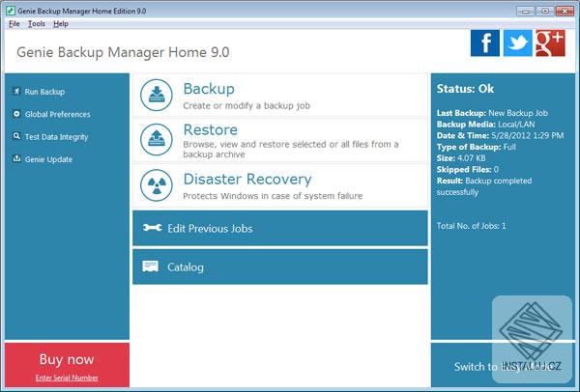The image size is (580, 392).
Task: Click the Total No. of Jobs: 1 text
Action: pos(472,226)
